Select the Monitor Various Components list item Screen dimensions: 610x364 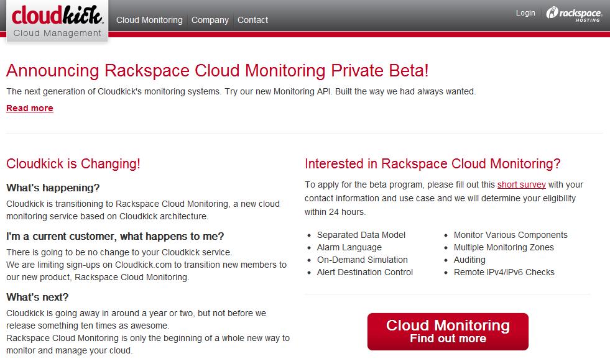(511, 235)
